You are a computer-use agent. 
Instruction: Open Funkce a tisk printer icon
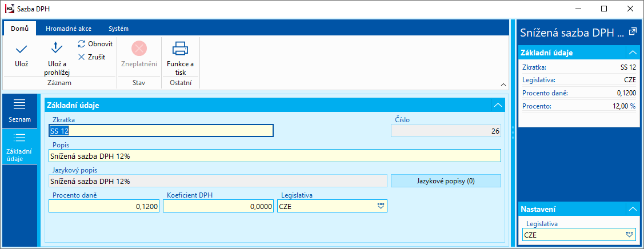point(180,49)
